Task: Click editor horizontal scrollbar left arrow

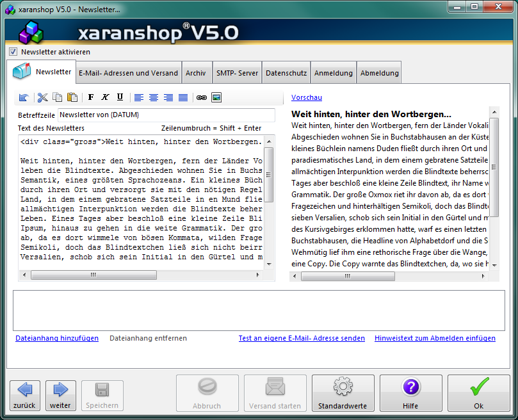Action: click(x=24, y=275)
